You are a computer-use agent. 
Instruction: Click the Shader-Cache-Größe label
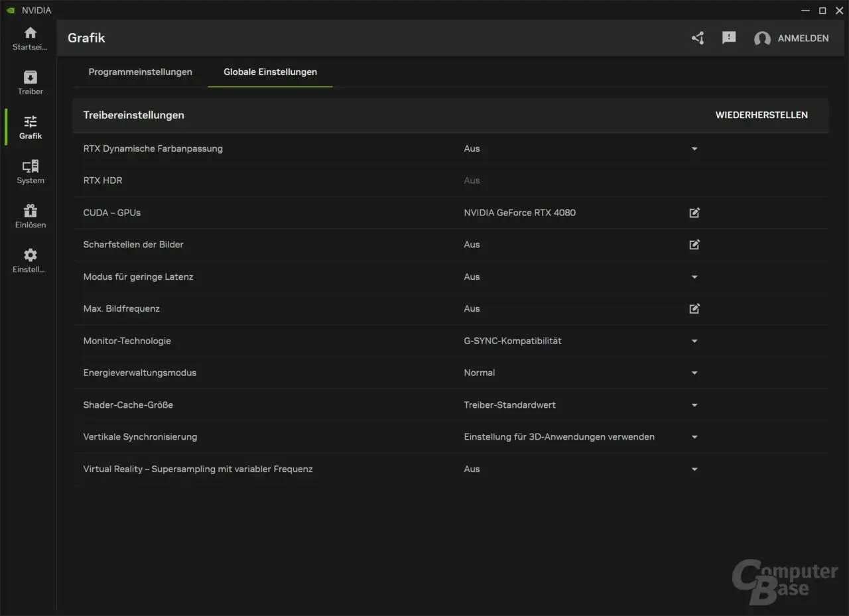pos(128,404)
